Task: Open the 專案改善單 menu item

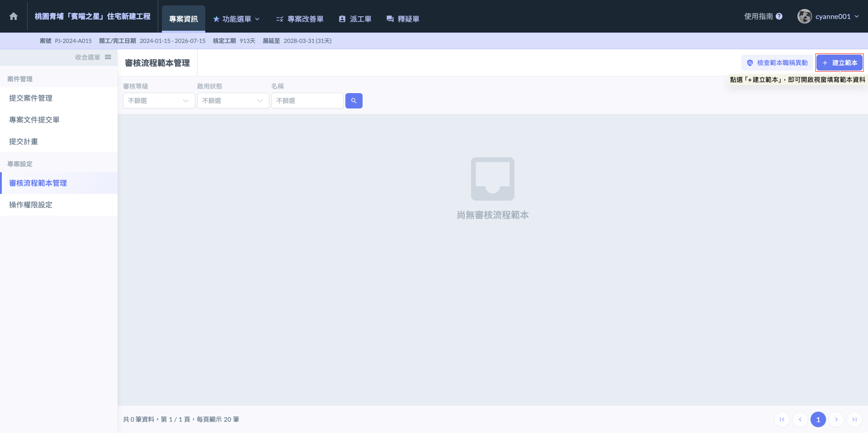Action: (300, 19)
